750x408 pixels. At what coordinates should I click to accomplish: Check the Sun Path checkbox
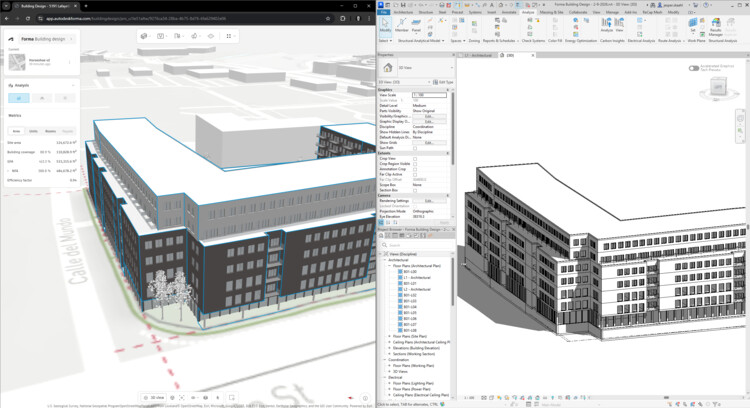pyautogui.click(x=415, y=148)
